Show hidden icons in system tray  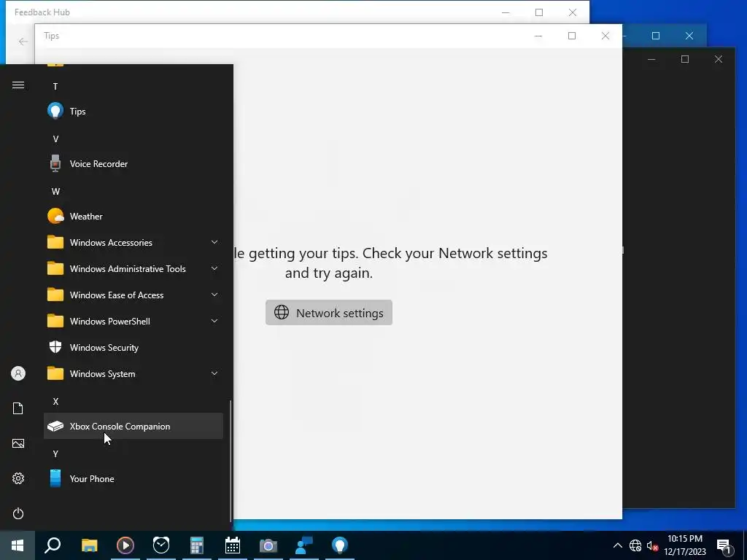coord(617,545)
